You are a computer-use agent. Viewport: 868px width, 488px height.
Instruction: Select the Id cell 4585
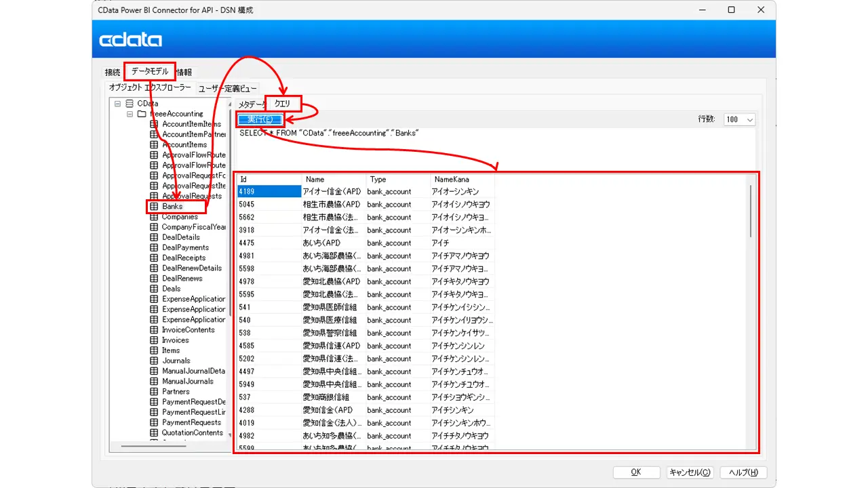(x=269, y=346)
